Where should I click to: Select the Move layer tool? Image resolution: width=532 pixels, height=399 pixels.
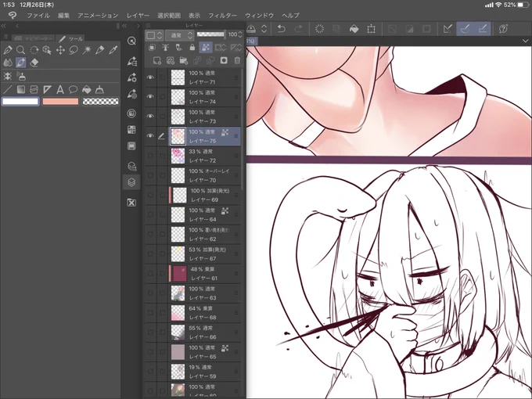click(x=60, y=50)
